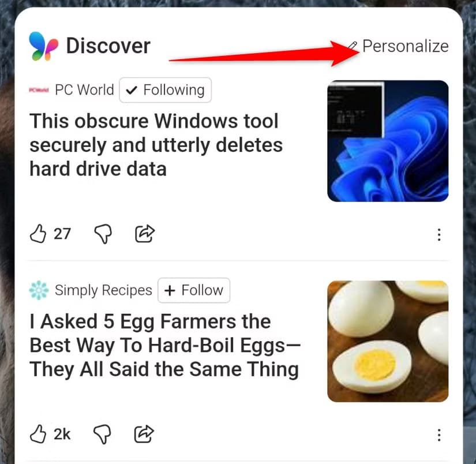Click the PC World source name
Screen dimensions: 476x464
point(84,91)
